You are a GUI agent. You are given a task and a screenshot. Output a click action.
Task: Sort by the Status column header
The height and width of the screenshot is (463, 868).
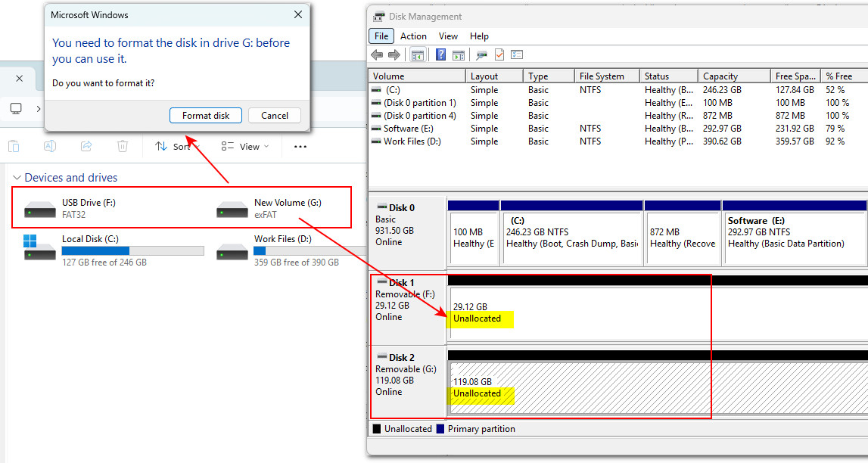click(x=669, y=76)
